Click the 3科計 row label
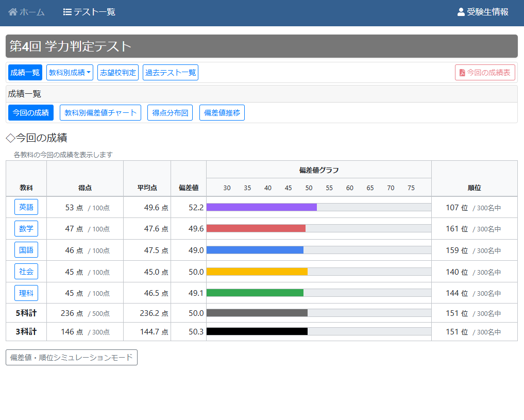Screen dimensions: 524x420 pyautogui.click(x=26, y=331)
